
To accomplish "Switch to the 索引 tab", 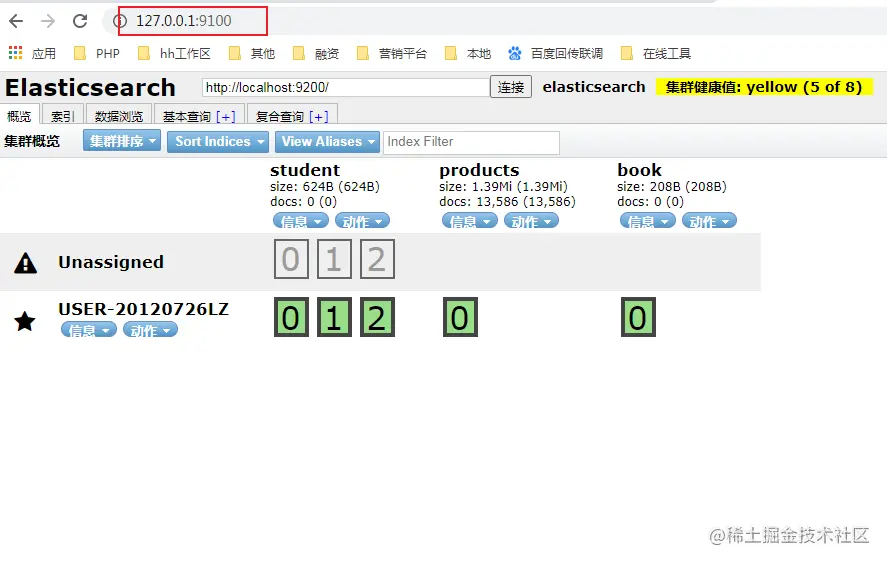I will [x=63, y=115].
